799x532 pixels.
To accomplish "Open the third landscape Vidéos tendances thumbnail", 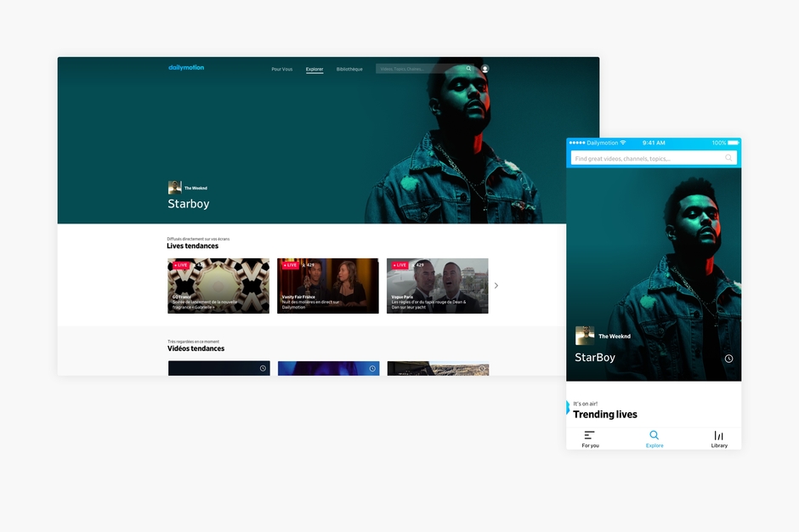I will (x=439, y=369).
